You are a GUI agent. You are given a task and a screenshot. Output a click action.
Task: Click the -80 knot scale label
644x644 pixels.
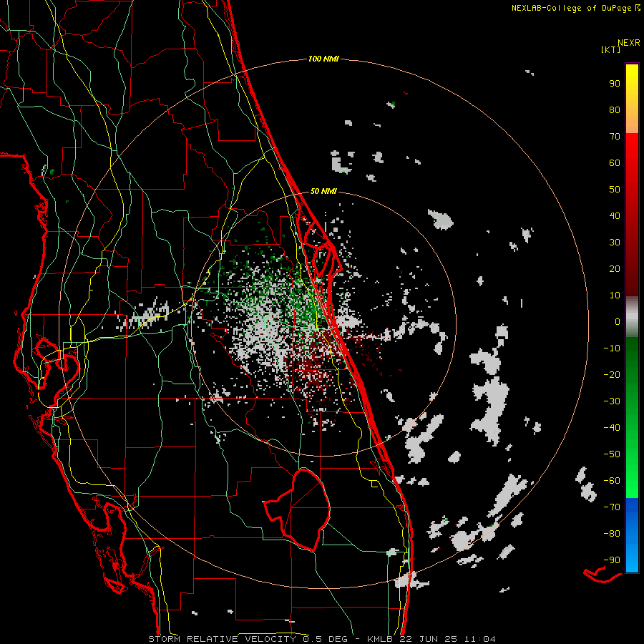tap(612, 534)
